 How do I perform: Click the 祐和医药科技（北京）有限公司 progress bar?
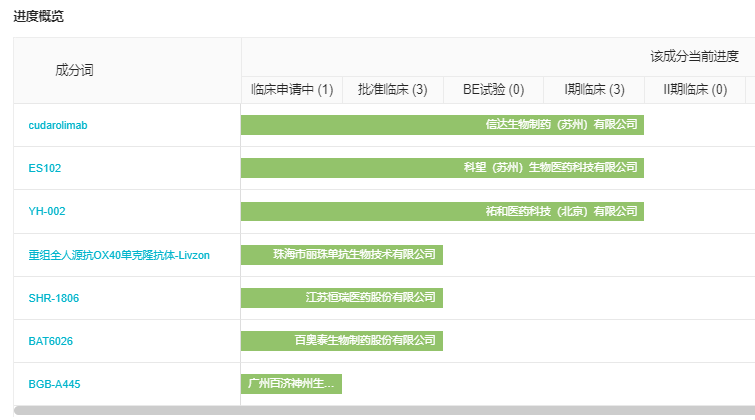[443, 211]
